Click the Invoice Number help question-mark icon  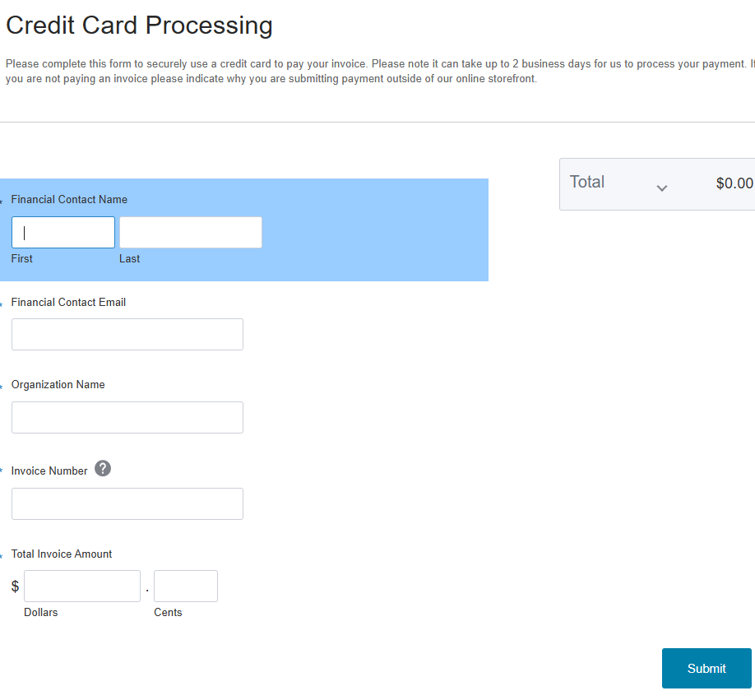coord(103,468)
